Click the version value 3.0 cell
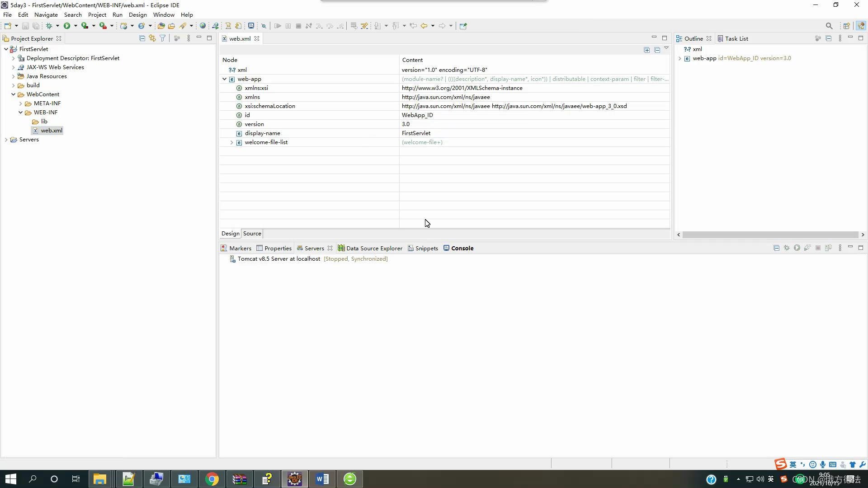868x488 pixels. coord(534,124)
